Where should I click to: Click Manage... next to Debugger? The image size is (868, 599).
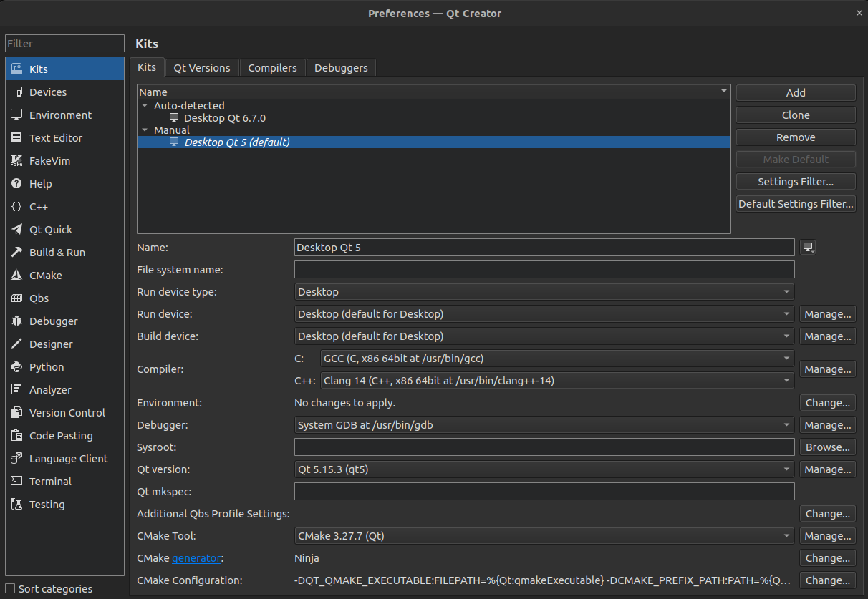coord(827,425)
